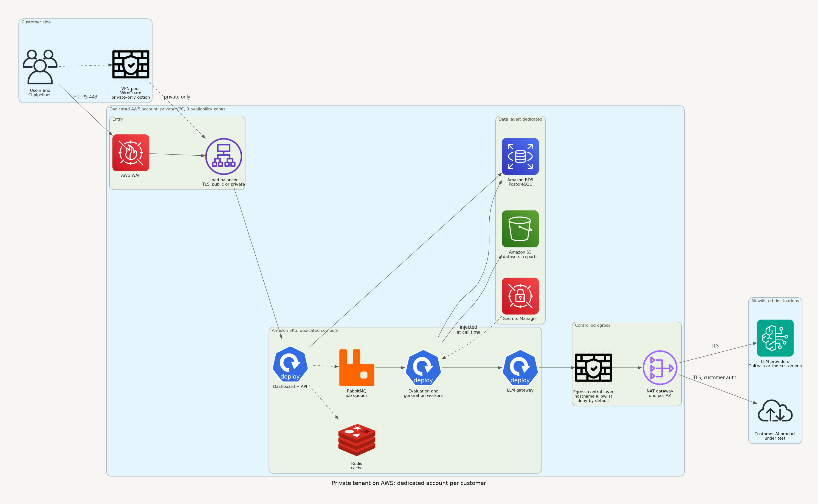This screenshot has height=504, width=818.
Task: Click the 'Data layer: dedicated' title
Action: (x=520, y=119)
